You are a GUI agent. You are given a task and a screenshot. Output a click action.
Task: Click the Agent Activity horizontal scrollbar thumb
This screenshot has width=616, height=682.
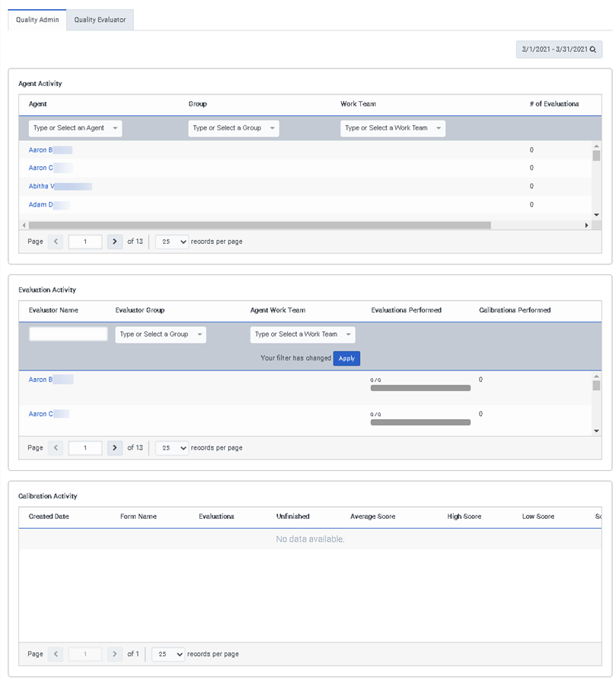(x=260, y=225)
